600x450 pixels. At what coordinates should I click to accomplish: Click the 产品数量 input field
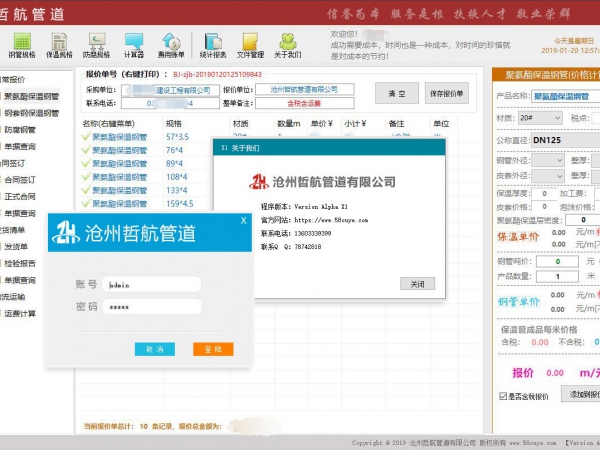pos(557,276)
